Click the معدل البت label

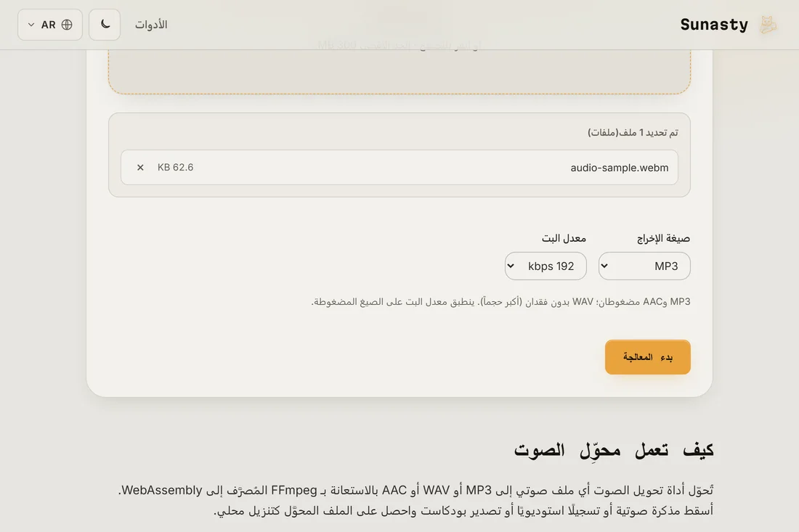(564, 238)
